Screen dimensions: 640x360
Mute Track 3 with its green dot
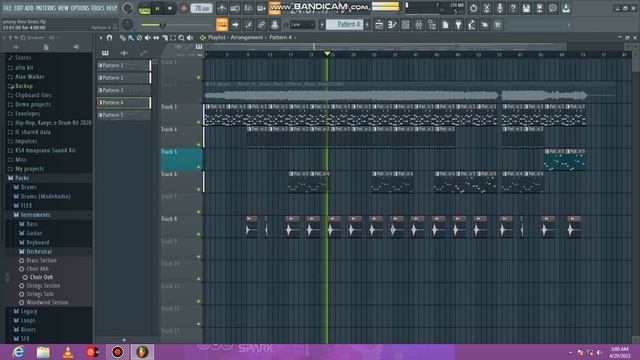point(199,122)
